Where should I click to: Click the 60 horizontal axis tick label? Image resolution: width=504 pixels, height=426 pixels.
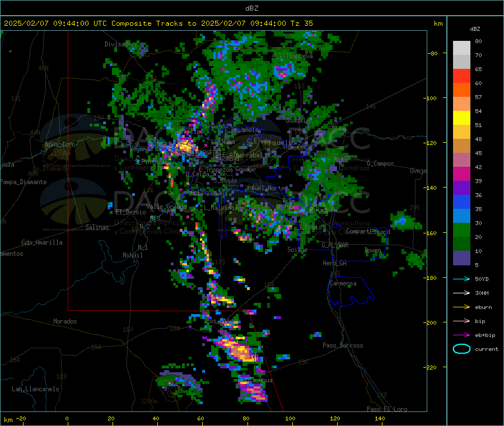pyautogui.click(x=200, y=419)
